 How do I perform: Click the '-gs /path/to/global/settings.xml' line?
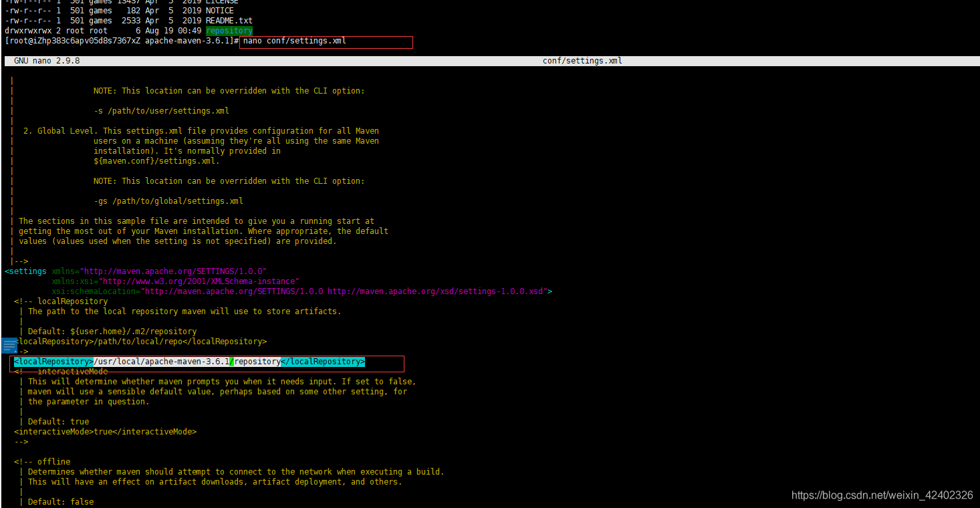click(x=168, y=201)
